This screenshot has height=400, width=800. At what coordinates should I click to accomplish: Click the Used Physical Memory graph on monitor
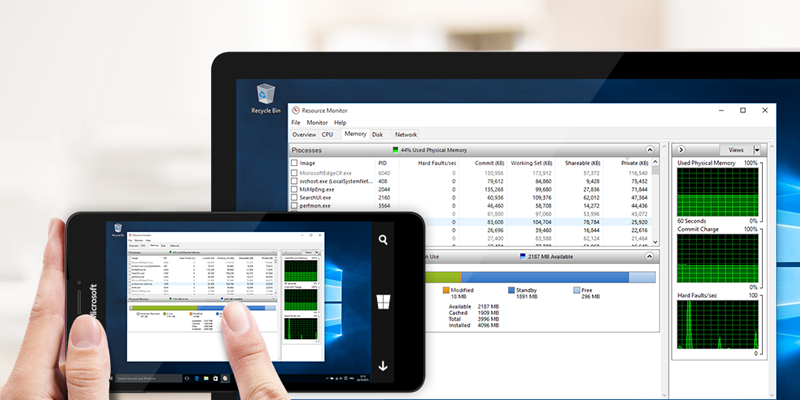[x=717, y=192]
